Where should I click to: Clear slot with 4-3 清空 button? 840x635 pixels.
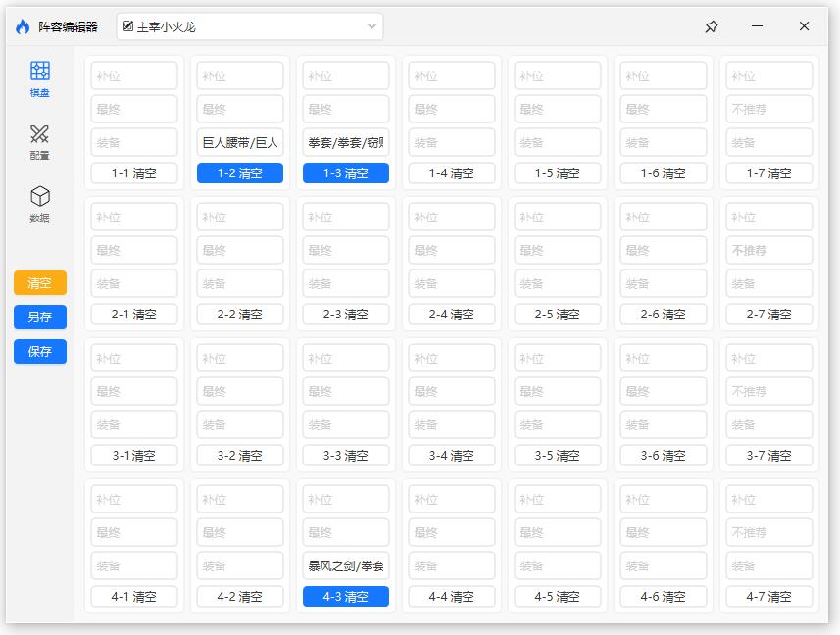coord(346,596)
